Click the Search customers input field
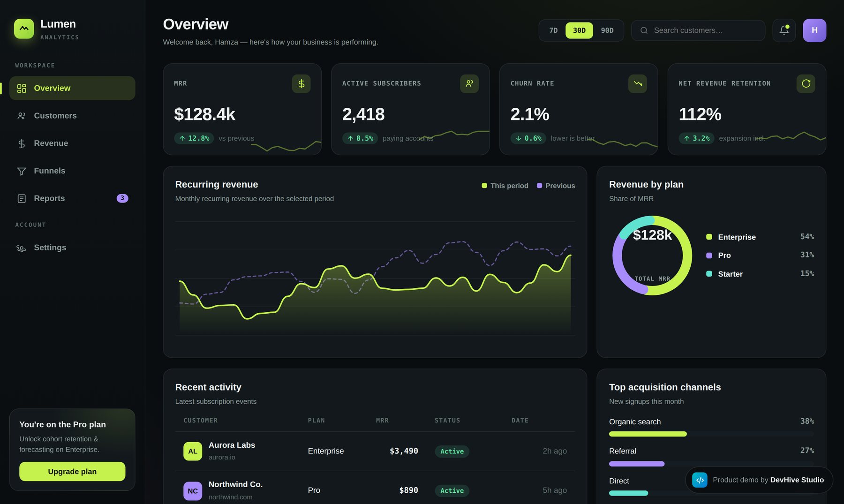The width and height of the screenshot is (844, 504). (x=698, y=30)
